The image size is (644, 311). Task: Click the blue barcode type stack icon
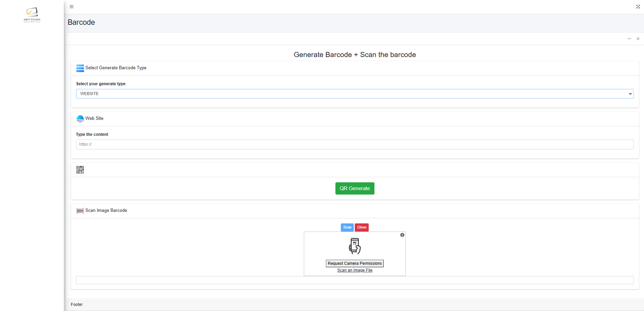coord(80,68)
